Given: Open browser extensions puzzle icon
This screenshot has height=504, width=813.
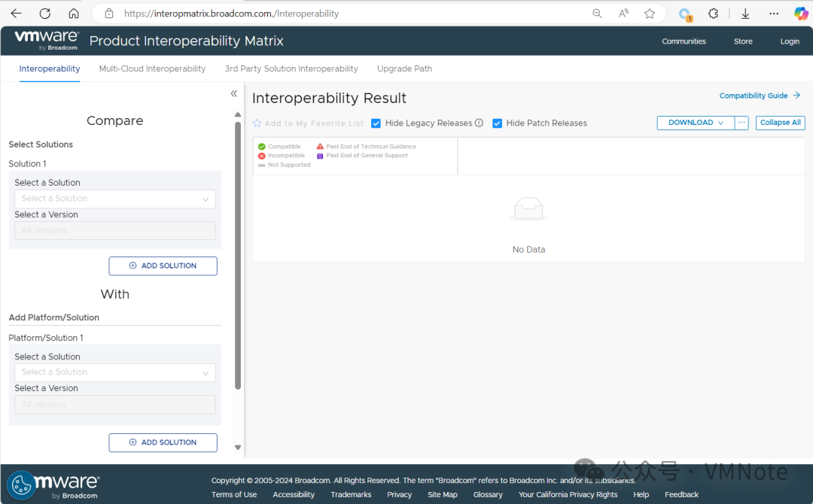Looking at the screenshot, I should coord(714,14).
